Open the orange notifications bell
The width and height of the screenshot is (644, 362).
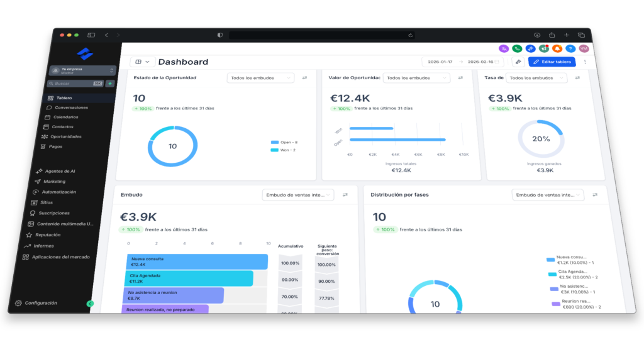[556, 48]
